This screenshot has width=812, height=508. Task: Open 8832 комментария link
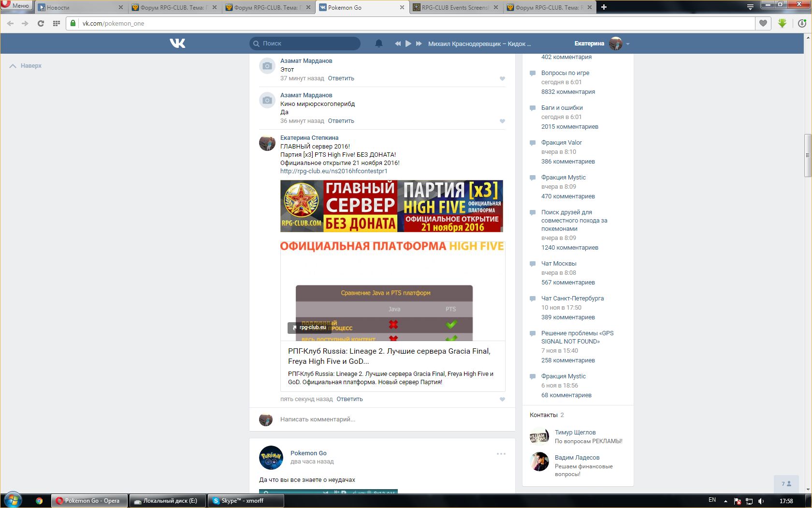point(568,92)
